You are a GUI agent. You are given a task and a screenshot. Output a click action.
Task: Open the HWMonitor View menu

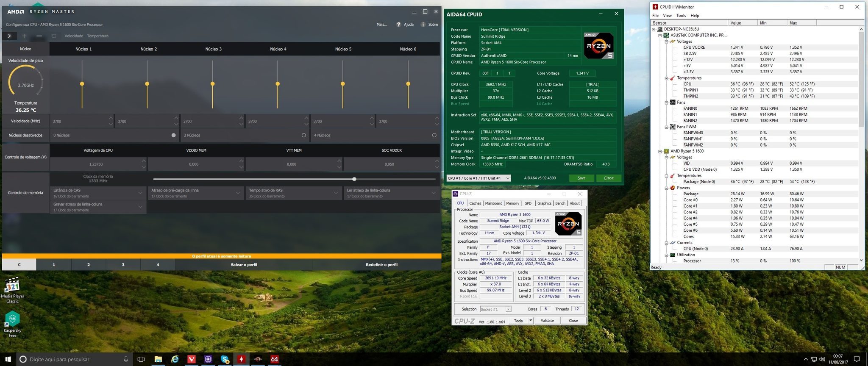[x=667, y=16]
